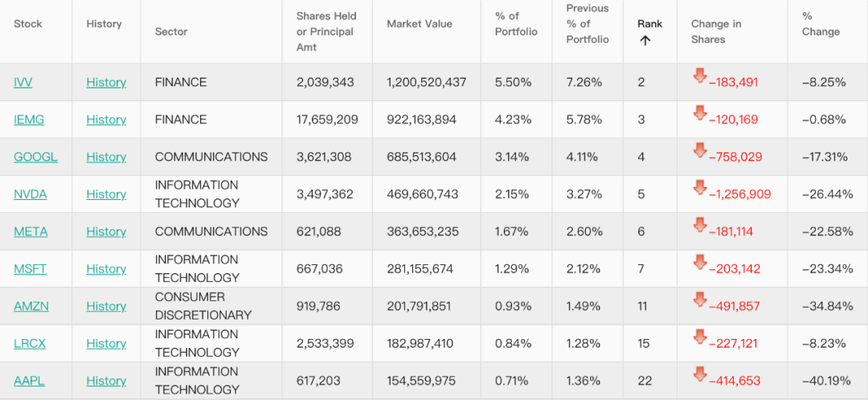The image size is (868, 400).
Task: View History for the AAPL row
Action: click(106, 382)
